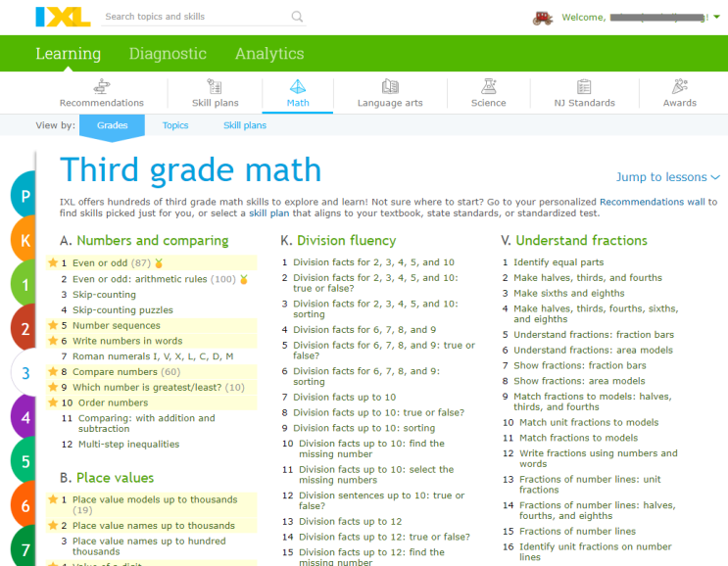This screenshot has width=728, height=566.
Task: Click the search magnifier icon
Action: pyautogui.click(x=297, y=17)
